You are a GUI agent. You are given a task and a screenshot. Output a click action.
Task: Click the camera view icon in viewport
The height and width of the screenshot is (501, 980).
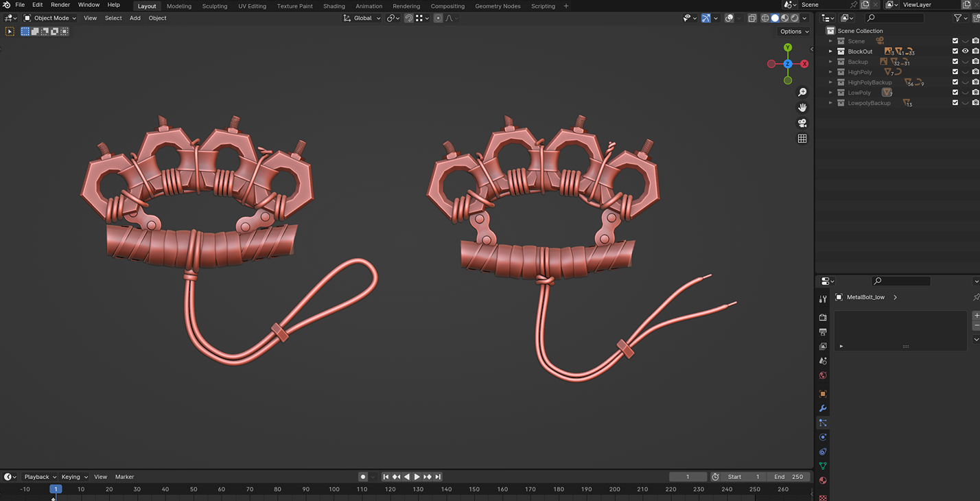pyautogui.click(x=802, y=124)
